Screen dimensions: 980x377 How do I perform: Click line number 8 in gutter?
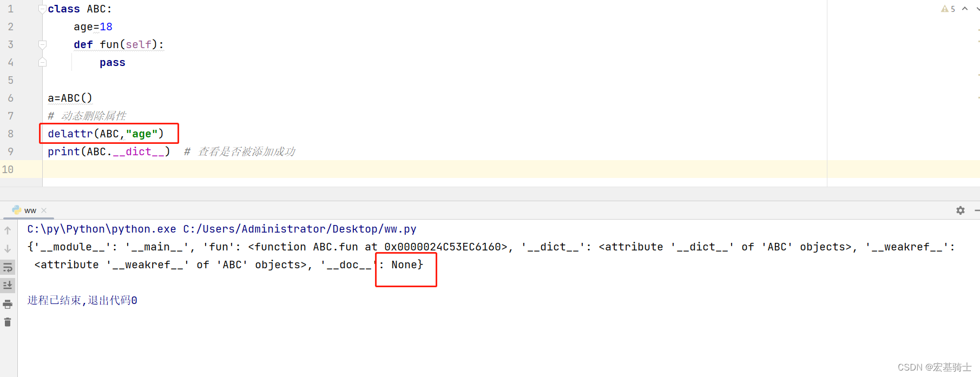tap(10, 134)
